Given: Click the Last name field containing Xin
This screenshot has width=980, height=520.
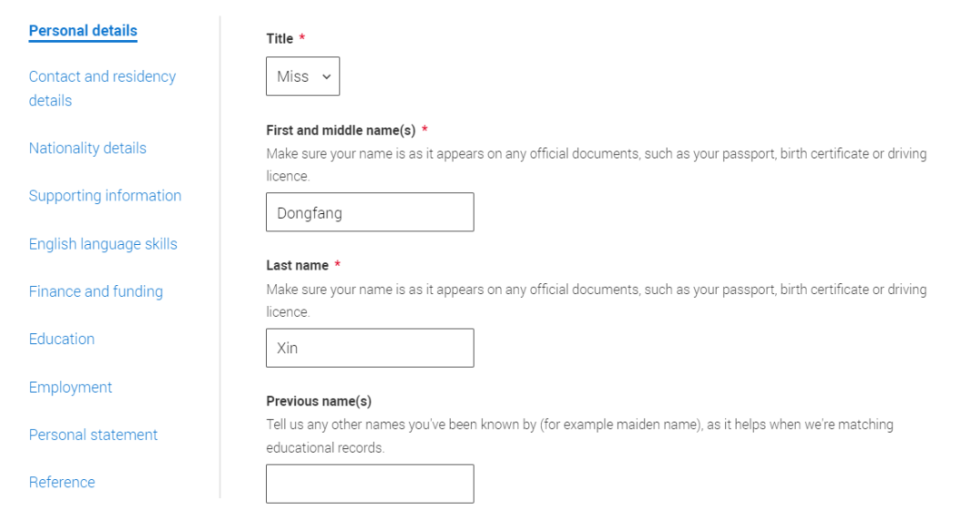Looking at the screenshot, I should [x=370, y=348].
